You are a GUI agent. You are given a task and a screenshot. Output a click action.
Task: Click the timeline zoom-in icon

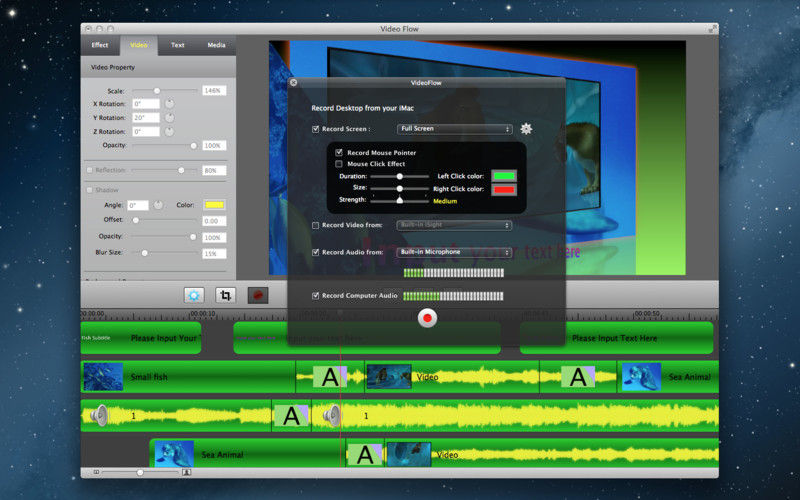186,472
